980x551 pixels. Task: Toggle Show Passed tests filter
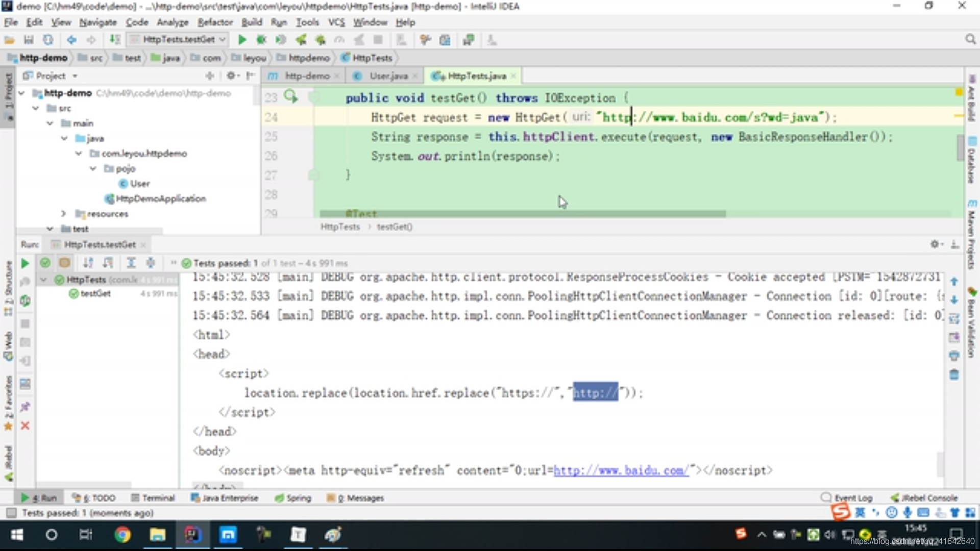[x=45, y=263]
